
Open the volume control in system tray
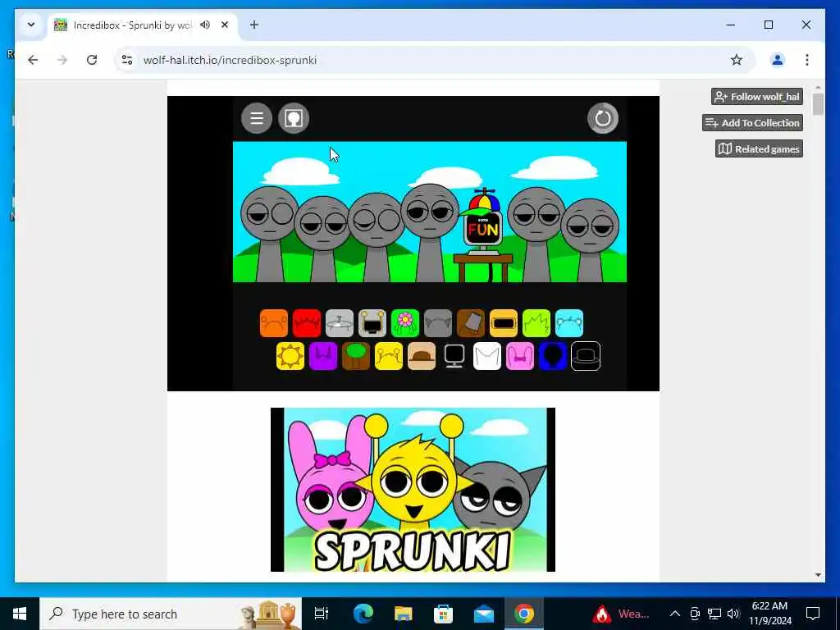pyautogui.click(x=733, y=614)
